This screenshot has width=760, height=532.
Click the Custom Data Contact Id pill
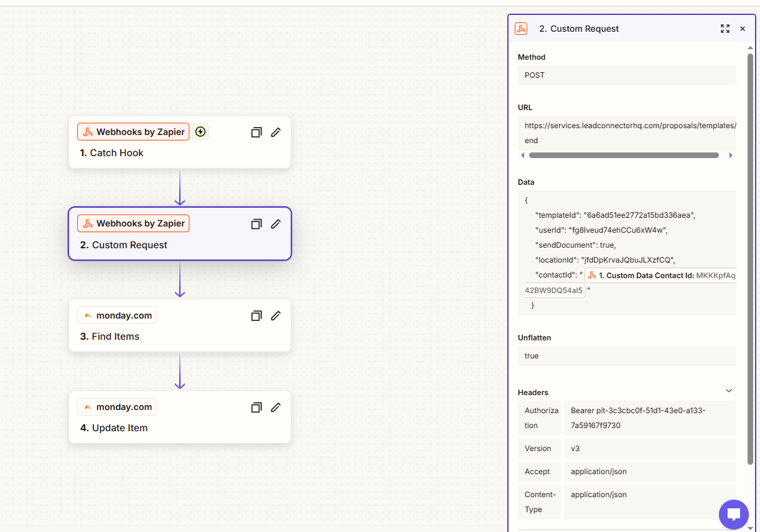(660, 275)
